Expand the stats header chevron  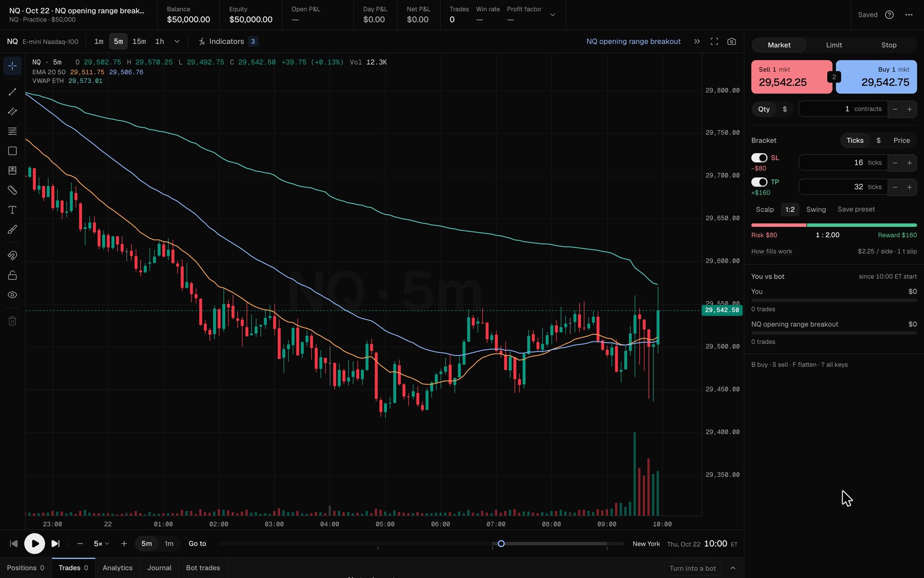(552, 15)
